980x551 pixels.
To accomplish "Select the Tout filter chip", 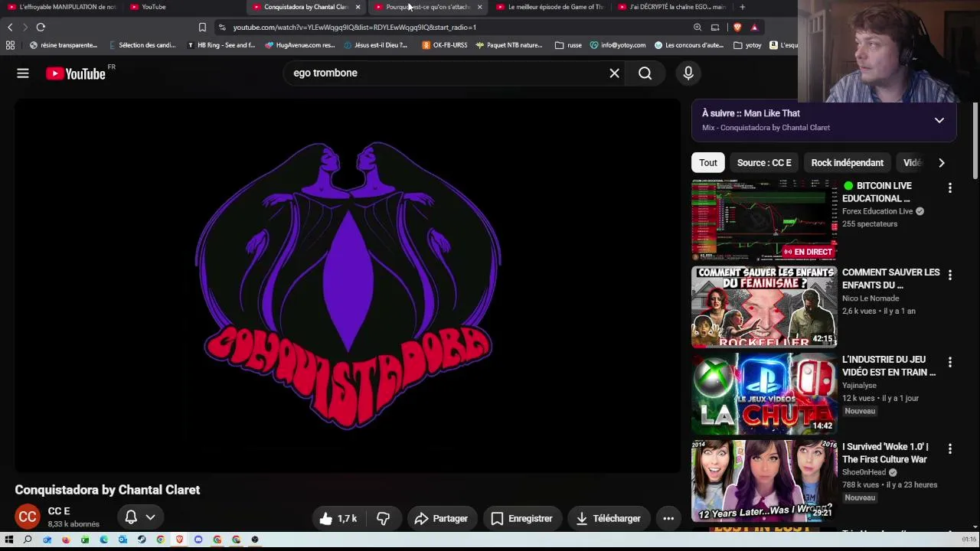I will 708,163.
